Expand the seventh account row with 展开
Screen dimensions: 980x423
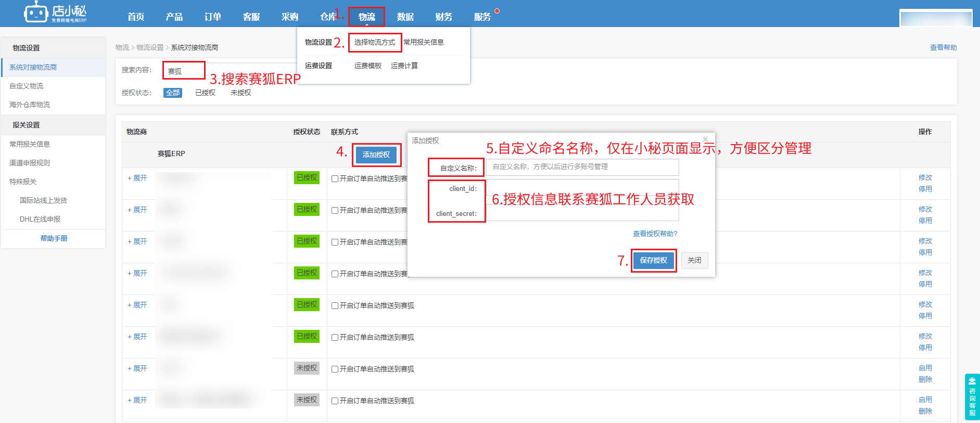click(137, 368)
